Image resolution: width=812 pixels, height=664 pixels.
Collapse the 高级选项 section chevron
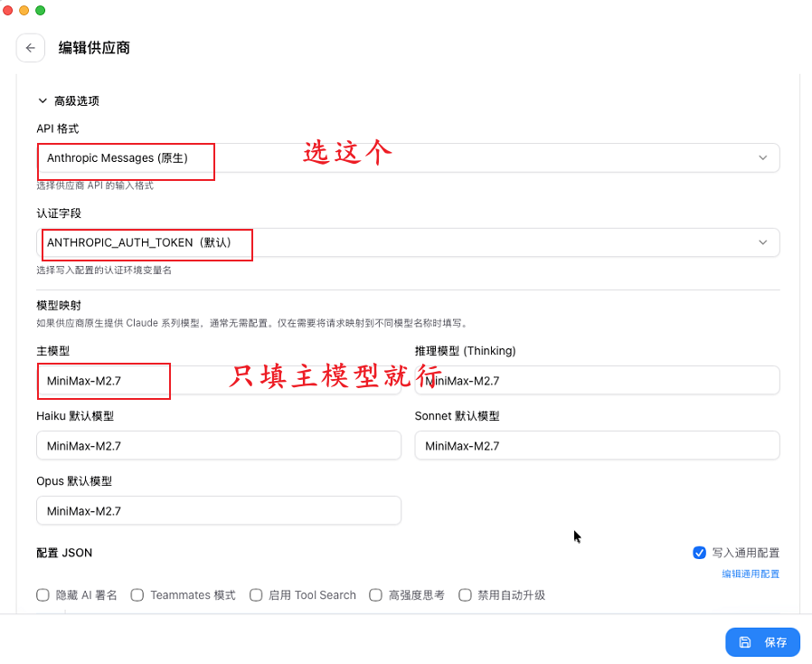tap(42, 100)
